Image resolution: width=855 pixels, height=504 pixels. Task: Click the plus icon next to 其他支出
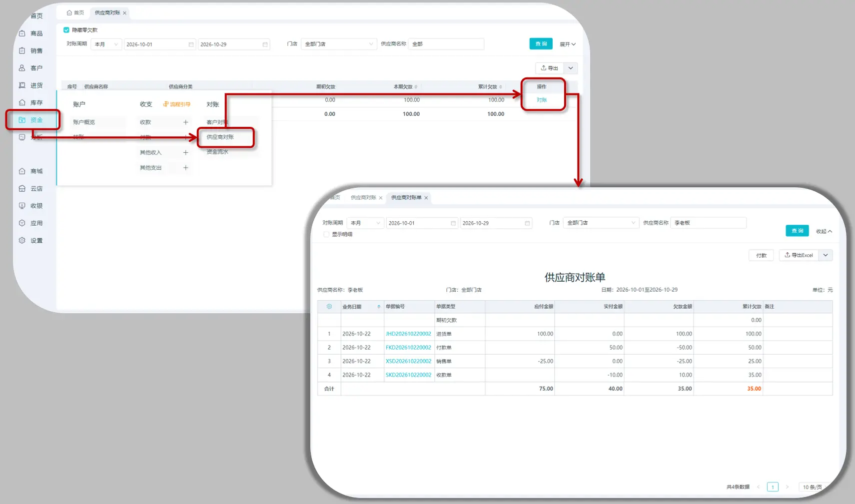(185, 168)
